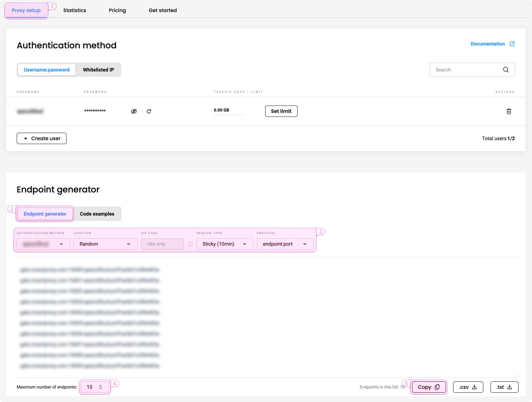
Task: Download endpoints as .csv
Action: coord(468,387)
